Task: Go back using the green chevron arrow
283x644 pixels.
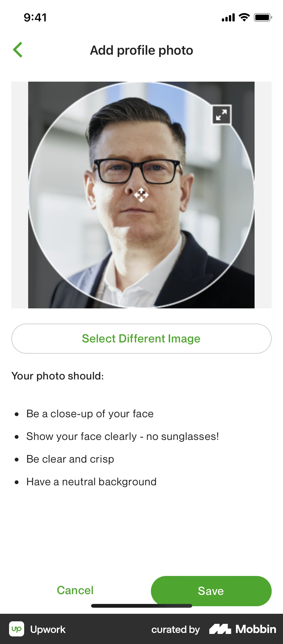Action: pos(18,50)
